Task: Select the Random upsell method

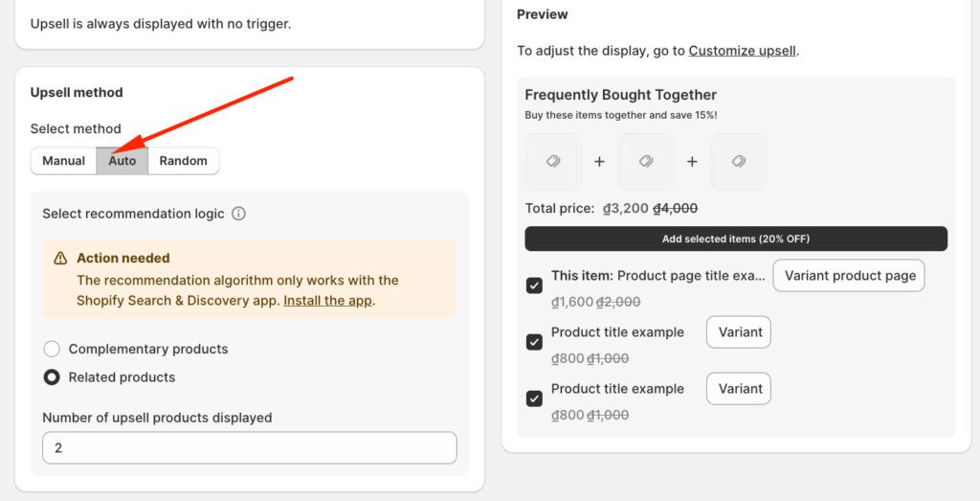Action: tap(184, 161)
